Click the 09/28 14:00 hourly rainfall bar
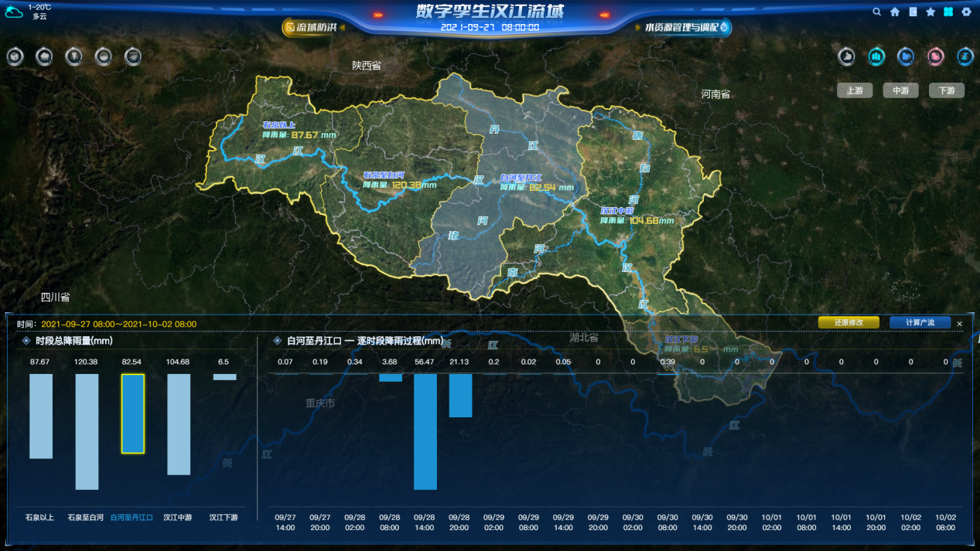The width and height of the screenshot is (980, 551). (x=425, y=432)
